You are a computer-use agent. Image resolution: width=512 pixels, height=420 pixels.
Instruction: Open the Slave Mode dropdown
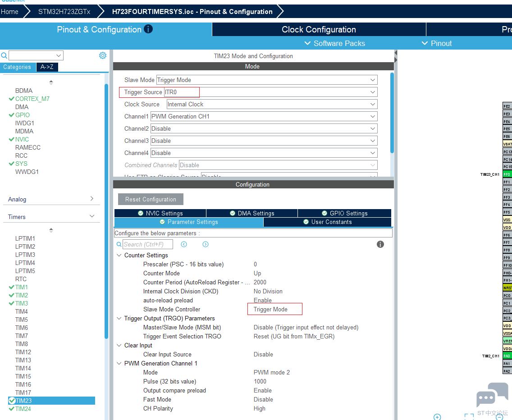(x=267, y=80)
